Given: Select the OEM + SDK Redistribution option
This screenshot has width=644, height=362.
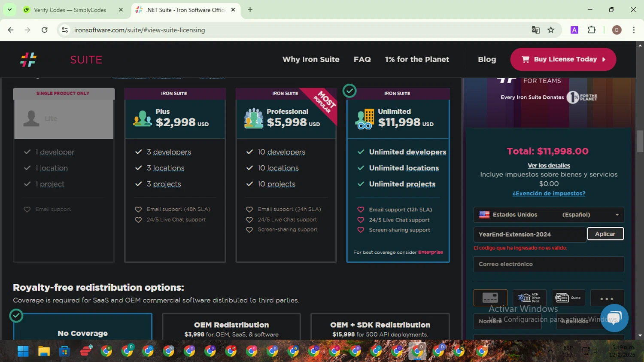Looking at the screenshot, I should click(380, 327).
